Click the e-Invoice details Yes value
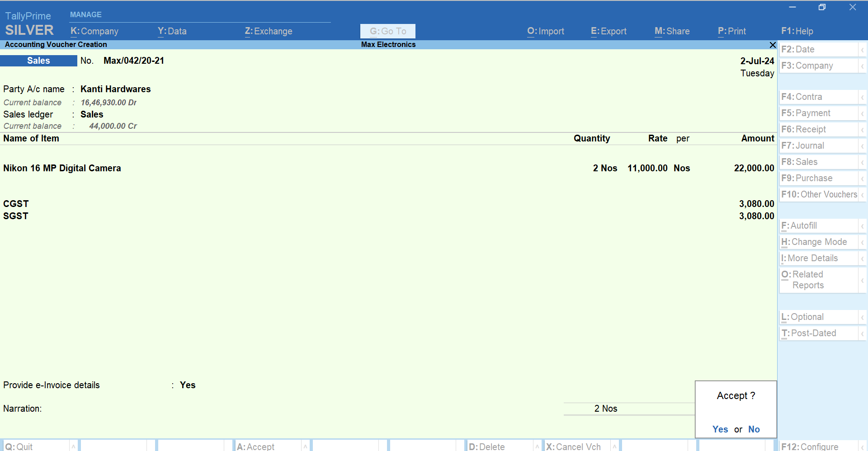This screenshot has height=451, width=868. coord(188,385)
